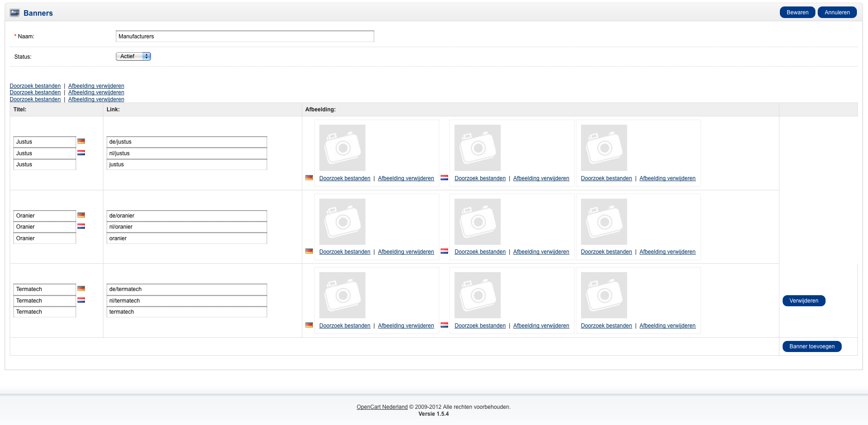Click the nl/termatech link field
The height and width of the screenshot is (425, 868).
pyautogui.click(x=187, y=301)
